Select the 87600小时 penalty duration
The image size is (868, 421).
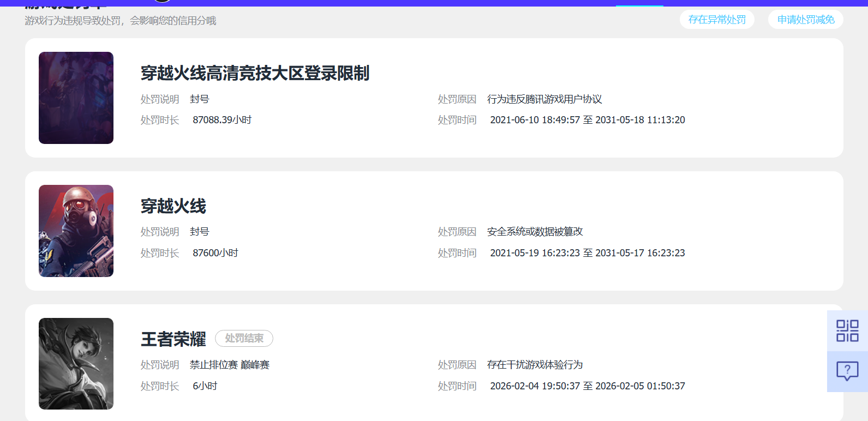coord(215,253)
